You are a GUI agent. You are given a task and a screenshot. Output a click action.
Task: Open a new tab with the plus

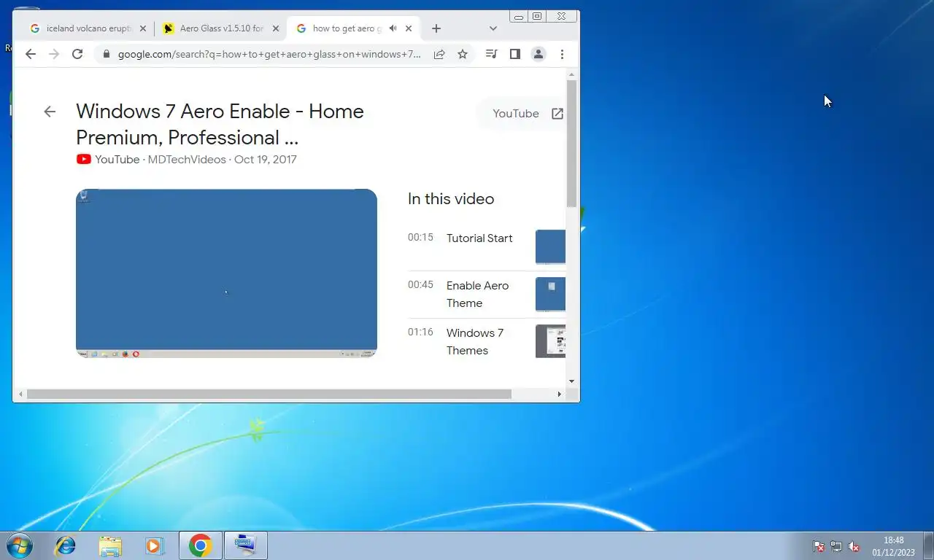[x=436, y=28]
